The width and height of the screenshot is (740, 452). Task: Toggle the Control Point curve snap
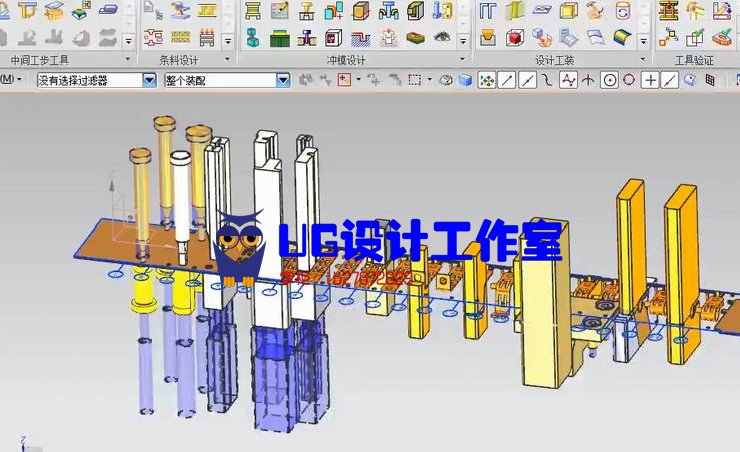tap(547, 80)
